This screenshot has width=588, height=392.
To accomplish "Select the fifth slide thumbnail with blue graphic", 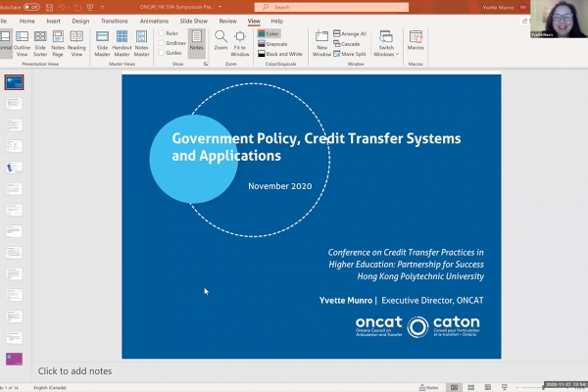I will click(14, 168).
